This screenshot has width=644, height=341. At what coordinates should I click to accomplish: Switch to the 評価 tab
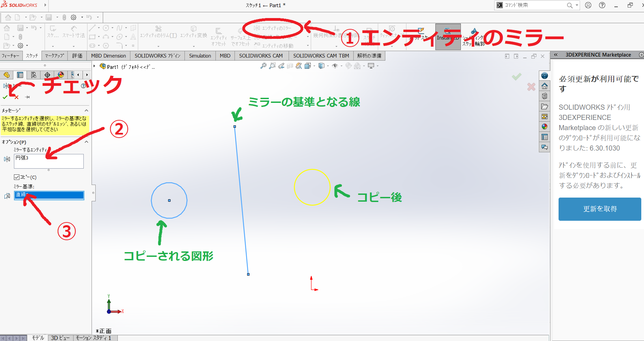pos(77,56)
